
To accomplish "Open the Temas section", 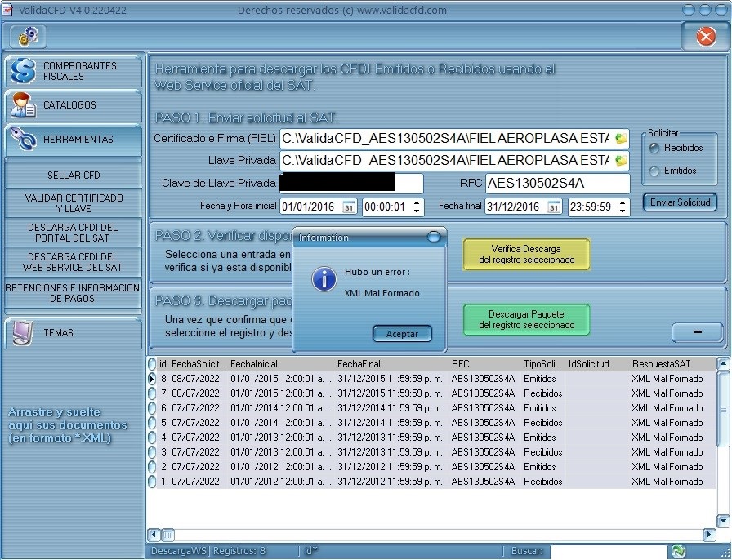I will coord(74,333).
